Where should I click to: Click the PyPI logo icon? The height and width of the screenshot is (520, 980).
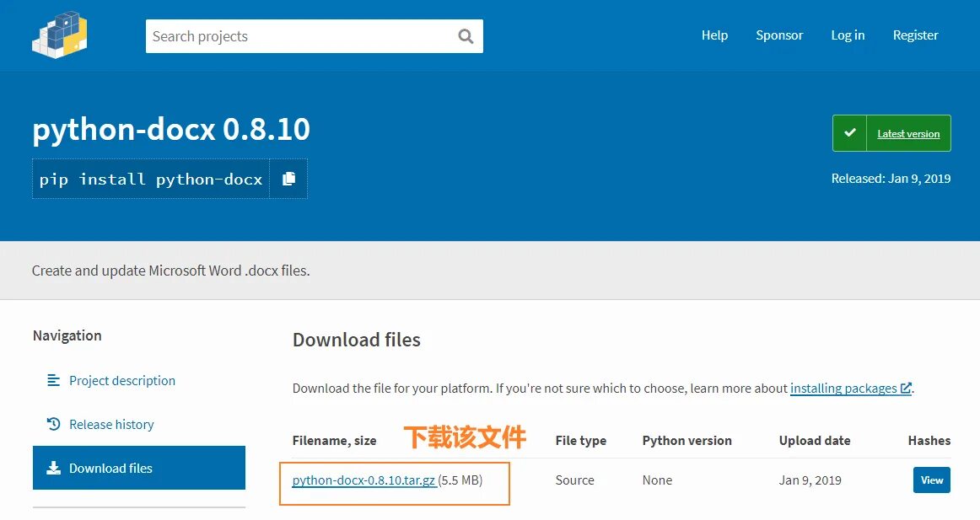(x=59, y=35)
